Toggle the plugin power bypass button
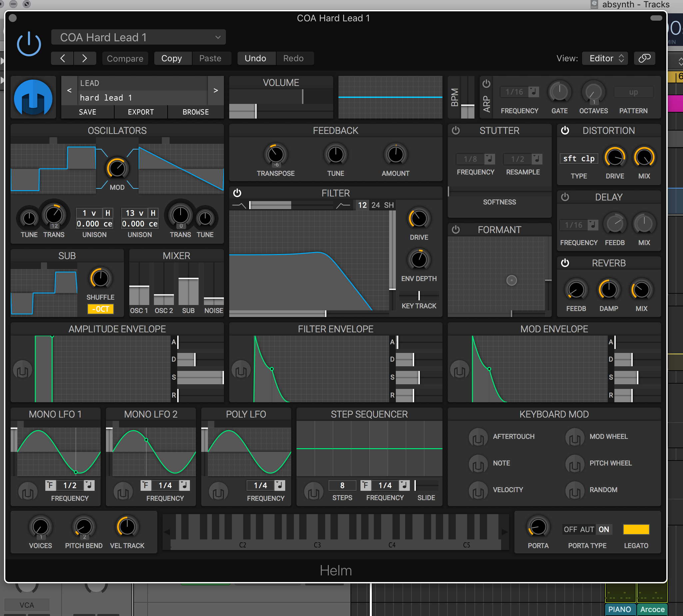This screenshot has height=616, width=683. pyautogui.click(x=29, y=44)
